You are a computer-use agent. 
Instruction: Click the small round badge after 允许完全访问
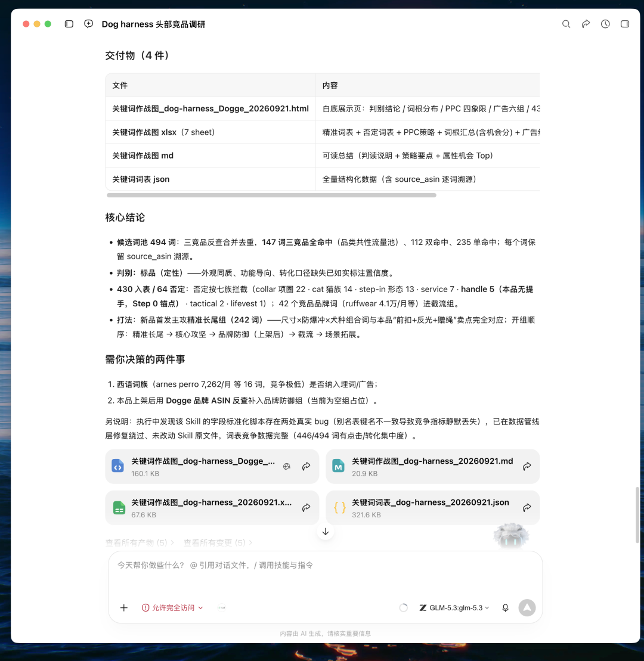(x=221, y=608)
